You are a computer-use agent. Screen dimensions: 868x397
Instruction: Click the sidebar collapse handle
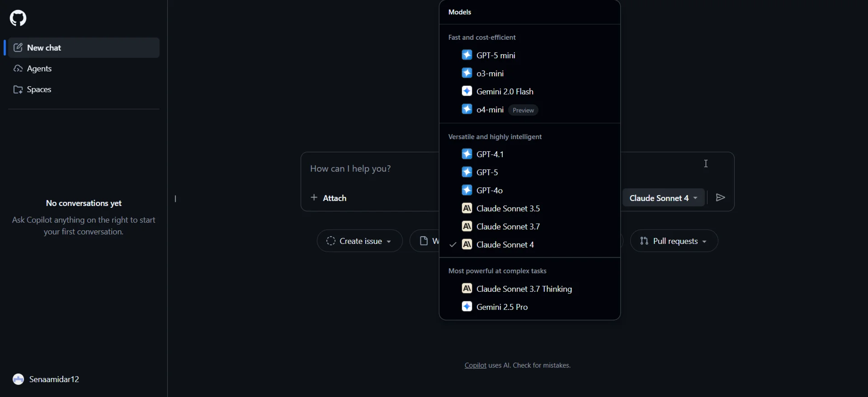tap(175, 199)
